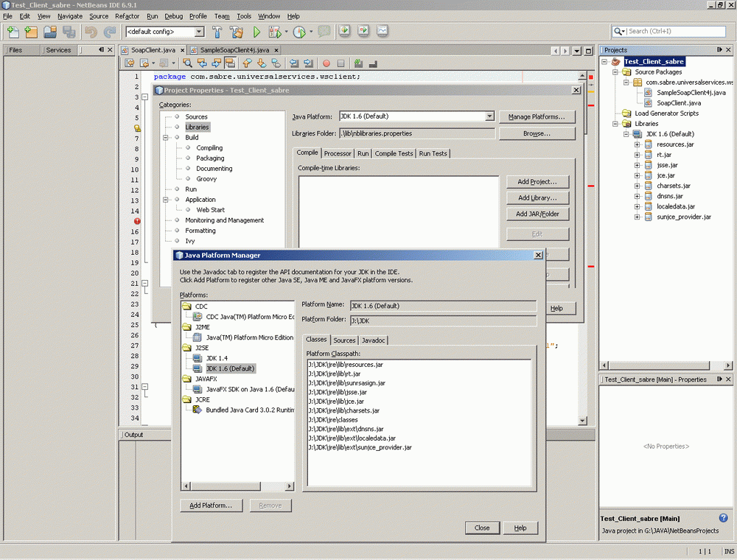Select SoapClient.java in Projects tree
Screen dimensions: 737x560
tap(678, 103)
